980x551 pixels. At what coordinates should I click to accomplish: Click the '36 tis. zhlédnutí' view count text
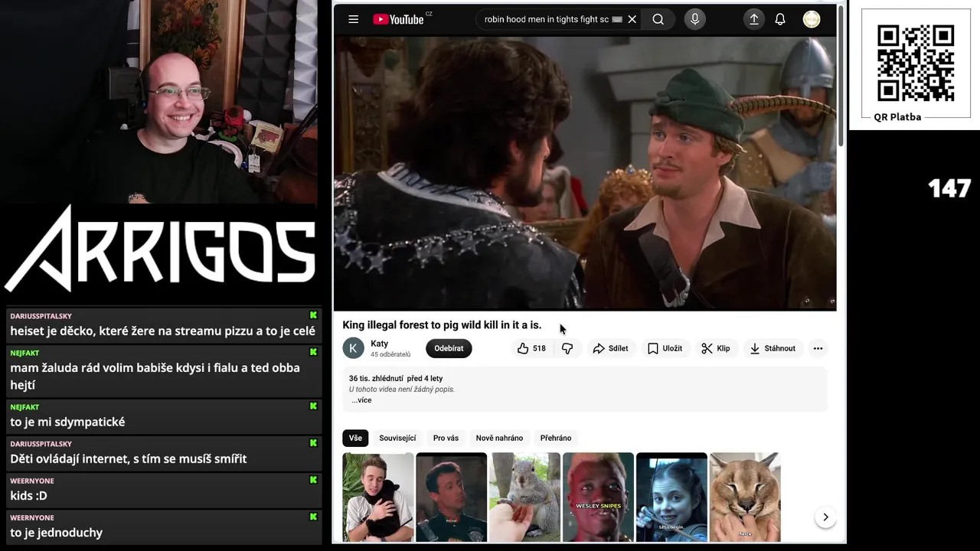point(375,378)
